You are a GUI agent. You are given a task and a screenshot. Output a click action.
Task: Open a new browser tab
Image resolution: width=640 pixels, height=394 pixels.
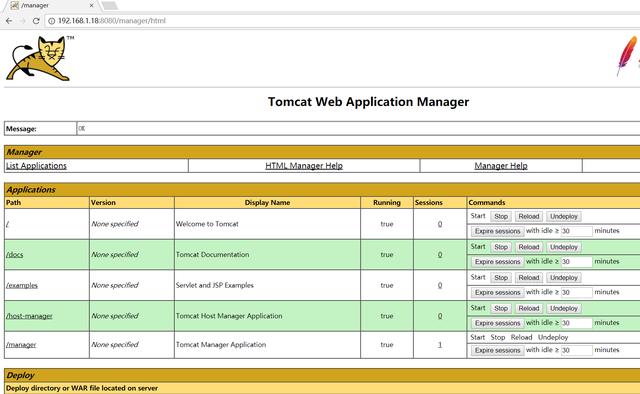click(110, 6)
